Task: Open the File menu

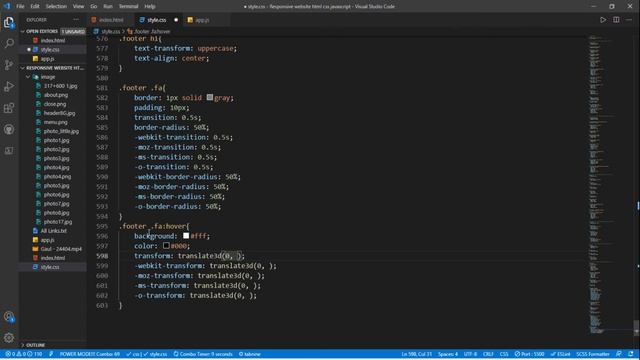Action: click(x=20, y=6)
